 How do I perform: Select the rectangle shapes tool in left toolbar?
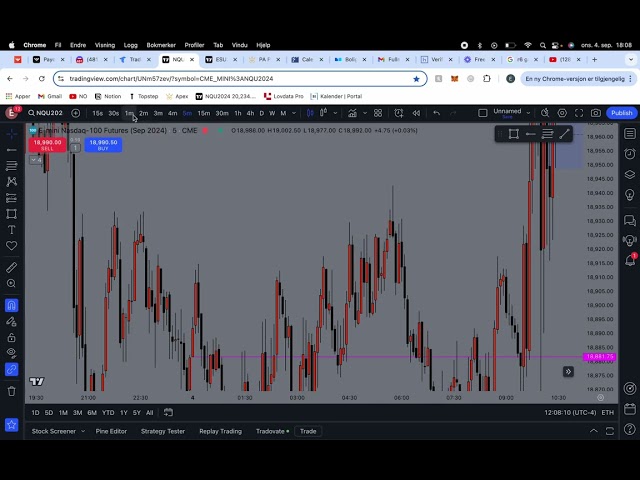coord(11,214)
